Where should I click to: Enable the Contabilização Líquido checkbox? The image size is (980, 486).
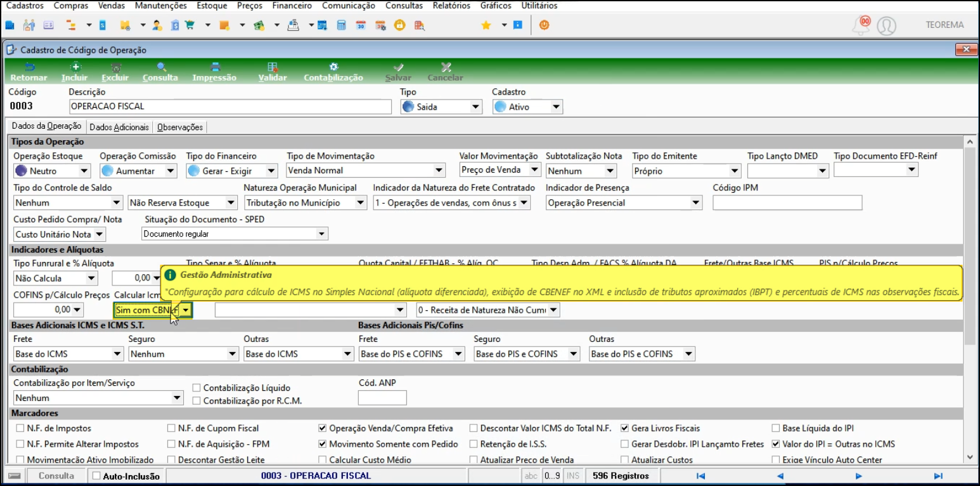pos(197,388)
